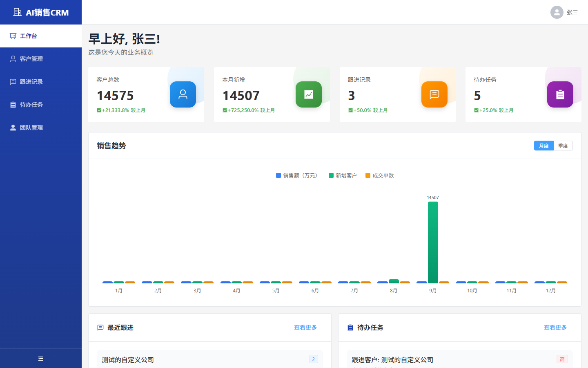Screen dimensions: 588x368
Task: Click the 14575 customer total value
Action: click(x=115, y=96)
